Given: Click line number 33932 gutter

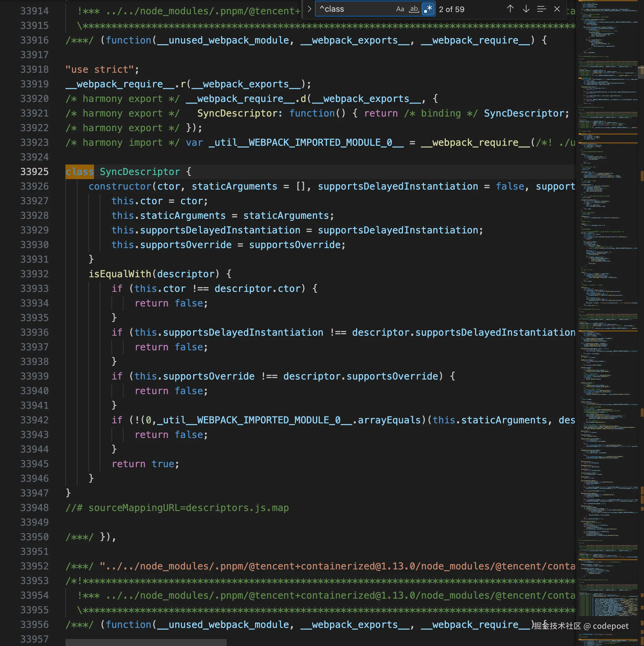Looking at the screenshot, I should pyautogui.click(x=34, y=274).
